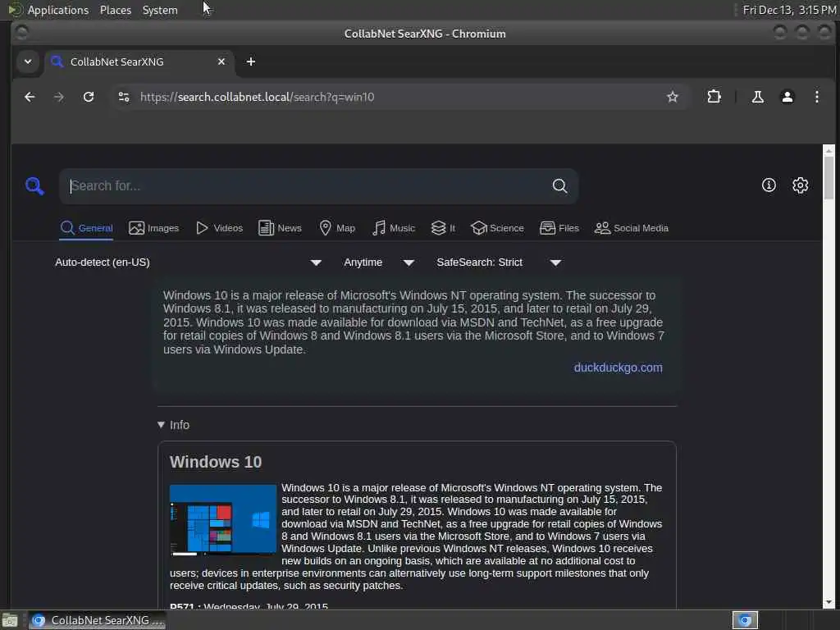Go back to previous page

[30, 97]
